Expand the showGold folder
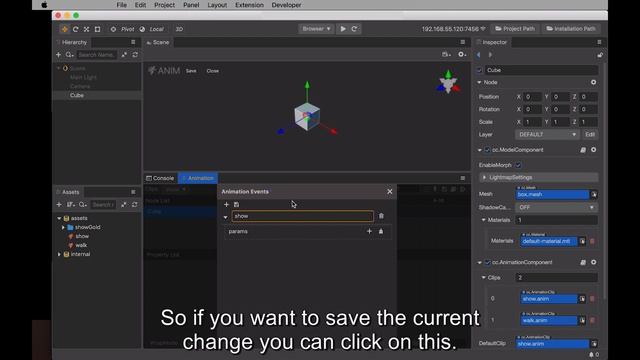The width and height of the screenshot is (640, 360). [x=63, y=227]
